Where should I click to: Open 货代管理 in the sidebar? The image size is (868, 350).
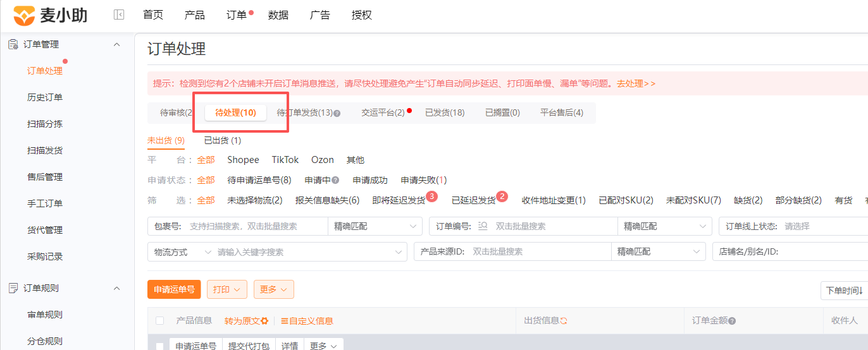[45, 230]
